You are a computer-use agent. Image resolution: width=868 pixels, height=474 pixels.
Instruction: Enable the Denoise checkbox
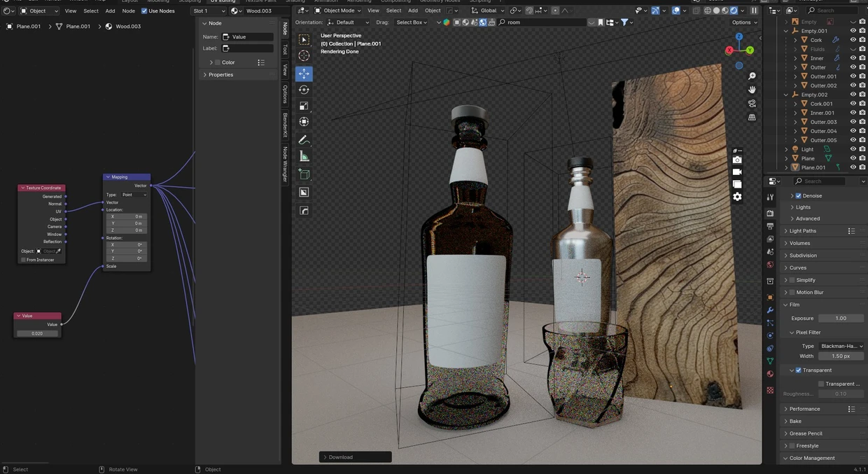[798, 195]
